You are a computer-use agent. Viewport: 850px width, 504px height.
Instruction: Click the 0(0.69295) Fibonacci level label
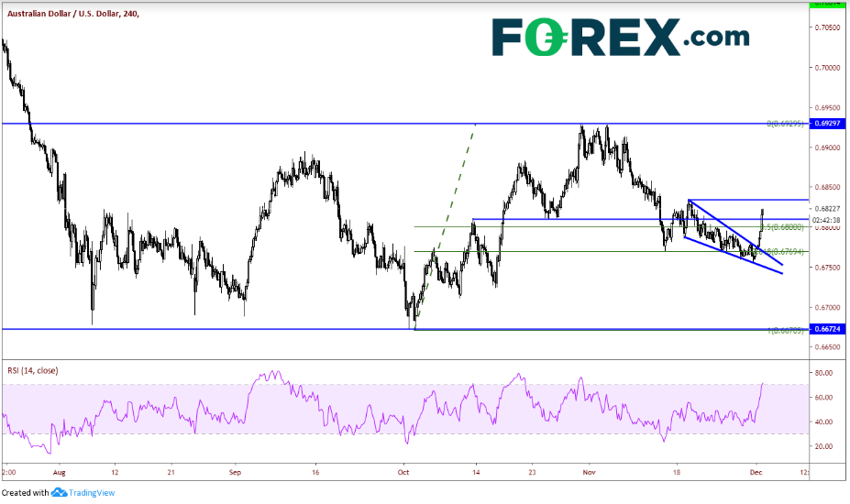pos(786,124)
